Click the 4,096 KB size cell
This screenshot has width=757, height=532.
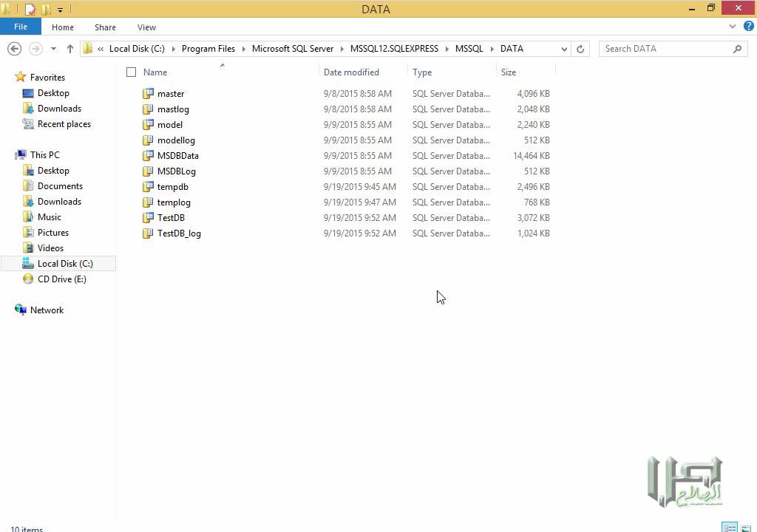(x=534, y=94)
